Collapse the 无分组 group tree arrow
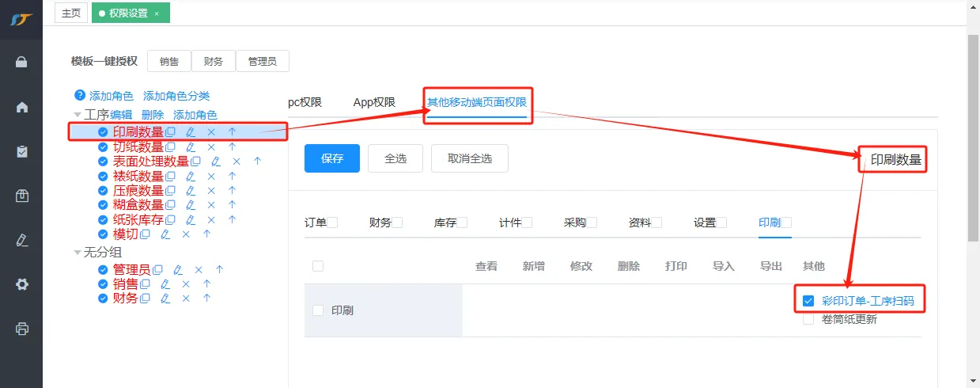The image size is (980, 388). tap(78, 253)
